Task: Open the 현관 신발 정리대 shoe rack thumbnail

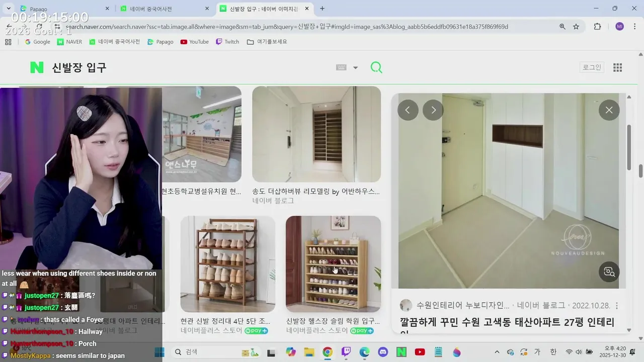Action: click(228, 264)
